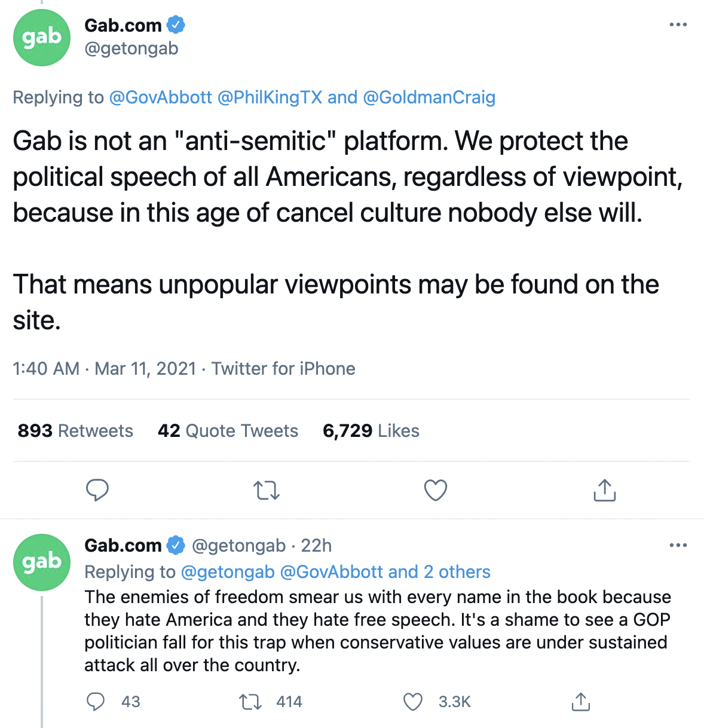
Task: Open the 'Twitter for iPhone' source link
Action: tap(283, 368)
